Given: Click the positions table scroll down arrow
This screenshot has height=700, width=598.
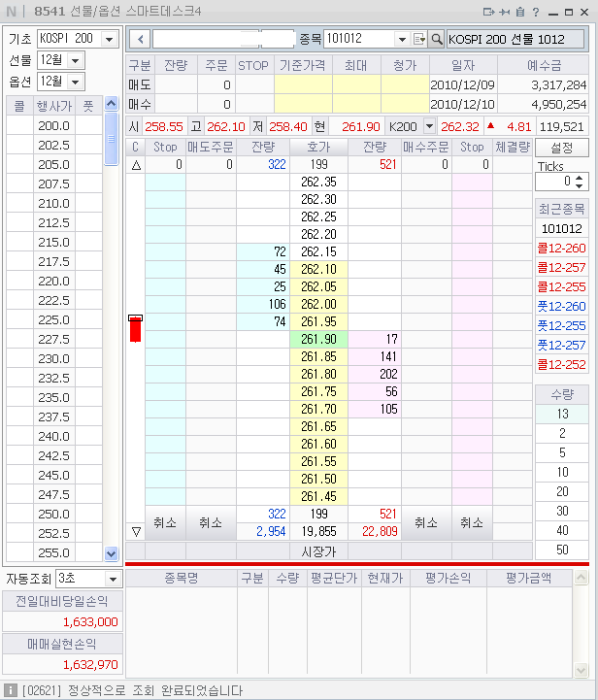Looking at the screenshot, I should point(581,670).
